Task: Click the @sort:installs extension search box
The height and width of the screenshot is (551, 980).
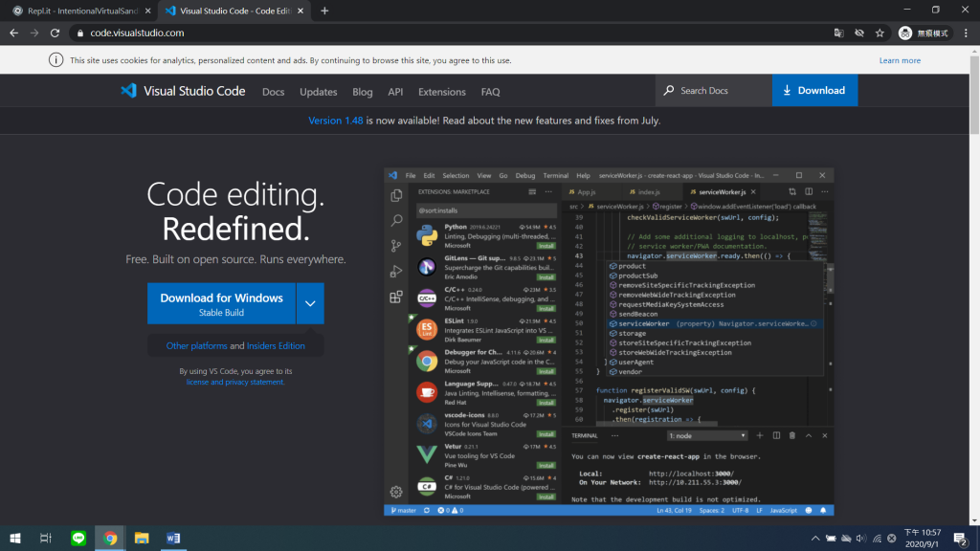Action: pyautogui.click(x=486, y=210)
